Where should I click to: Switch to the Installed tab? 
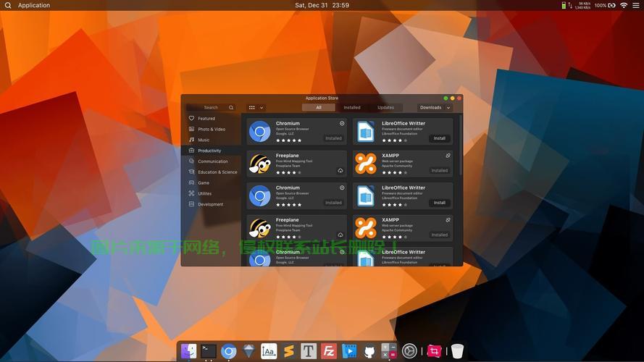352,108
